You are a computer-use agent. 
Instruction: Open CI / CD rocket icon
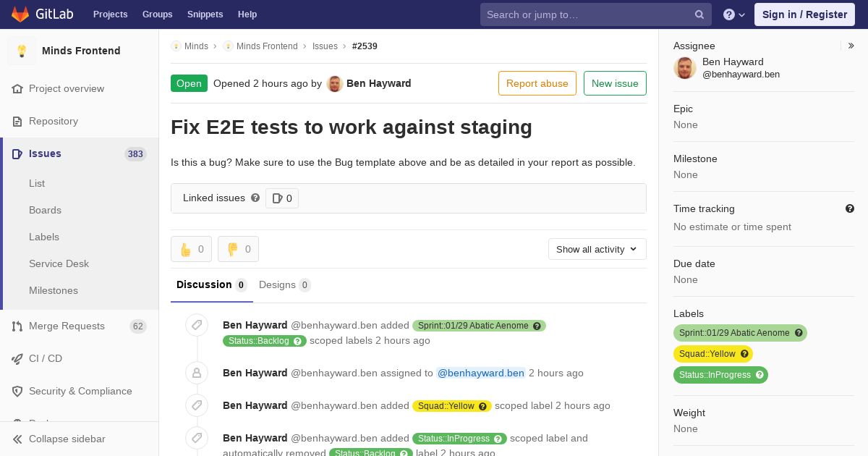[x=17, y=358]
